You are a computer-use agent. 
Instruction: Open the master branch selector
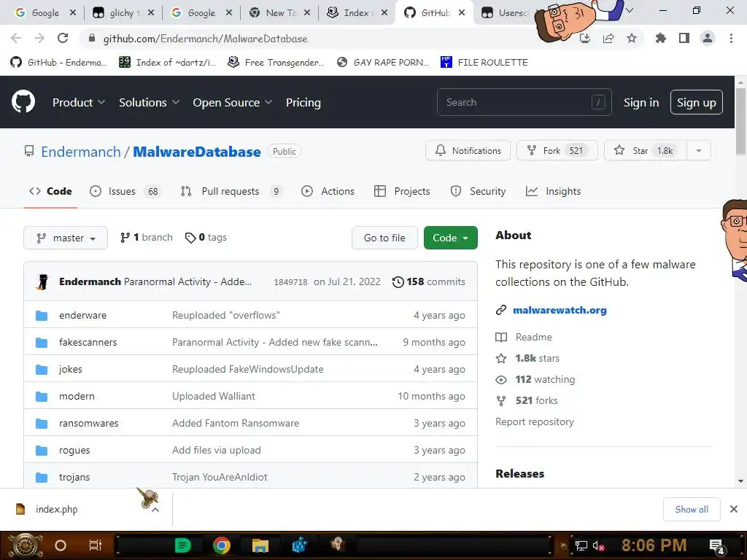click(x=66, y=238)
